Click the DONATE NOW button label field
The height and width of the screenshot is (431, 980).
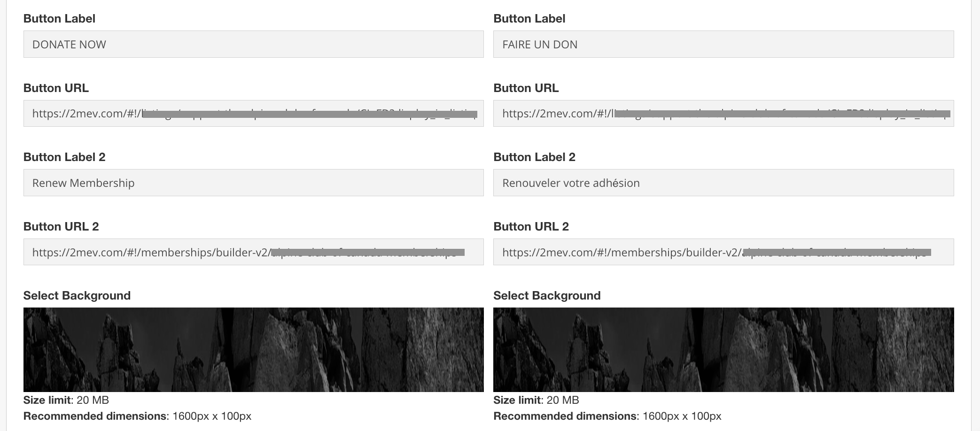click(253, 44)
